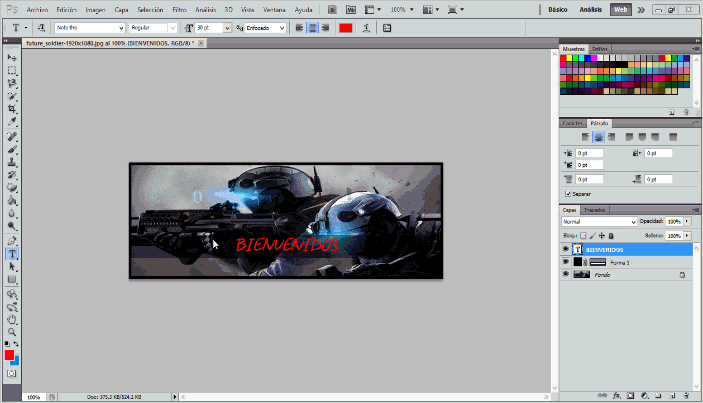703x403 pixels.
Task: Select the Horizontal Type tool
Action: pos(12,254)
